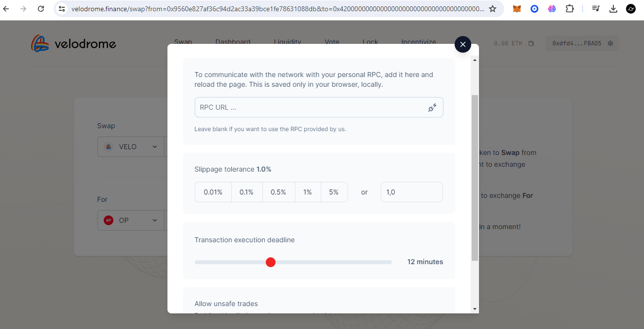View site information icon in address bar

point(62,9)
